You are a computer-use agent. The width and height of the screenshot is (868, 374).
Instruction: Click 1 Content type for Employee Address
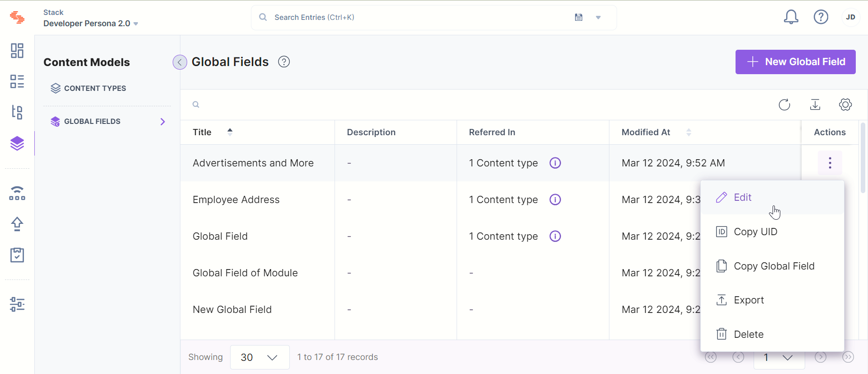coord(503,199)
